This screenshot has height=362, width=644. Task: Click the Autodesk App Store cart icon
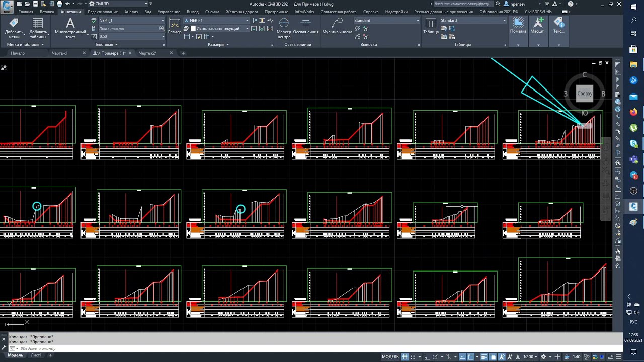[x=548, y=4]
